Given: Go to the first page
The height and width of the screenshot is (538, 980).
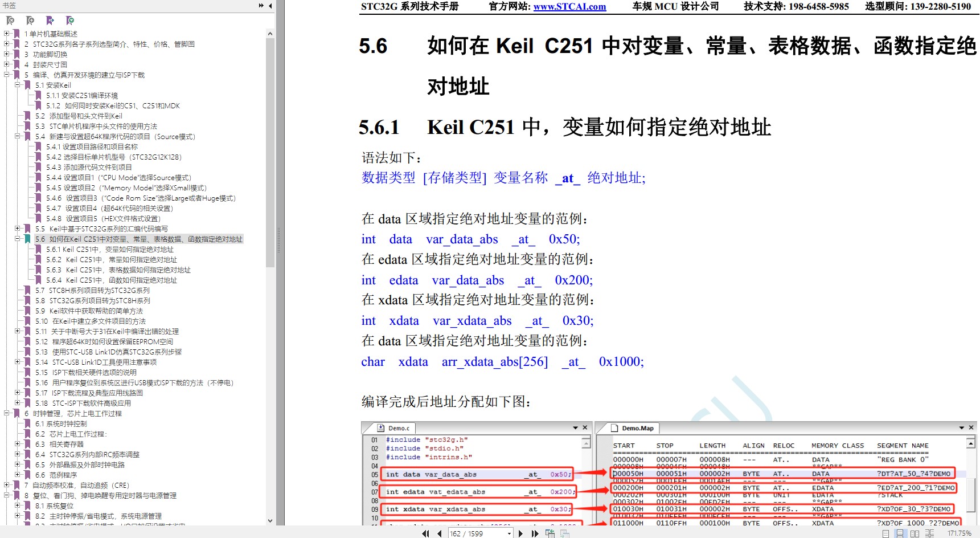Looking at the screenshot, I should tap(426, 533).
